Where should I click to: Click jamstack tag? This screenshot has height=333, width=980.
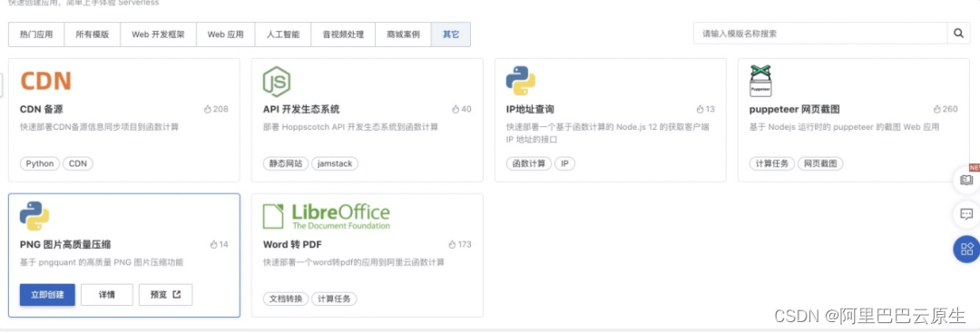tap(335, 163)
